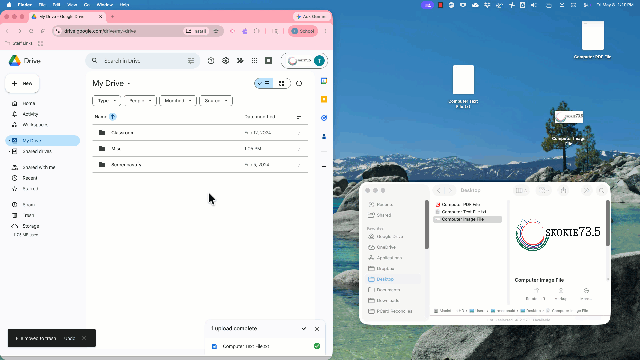Open Drive settings gear
Screen dimensions: 640x360
point(225,61)
